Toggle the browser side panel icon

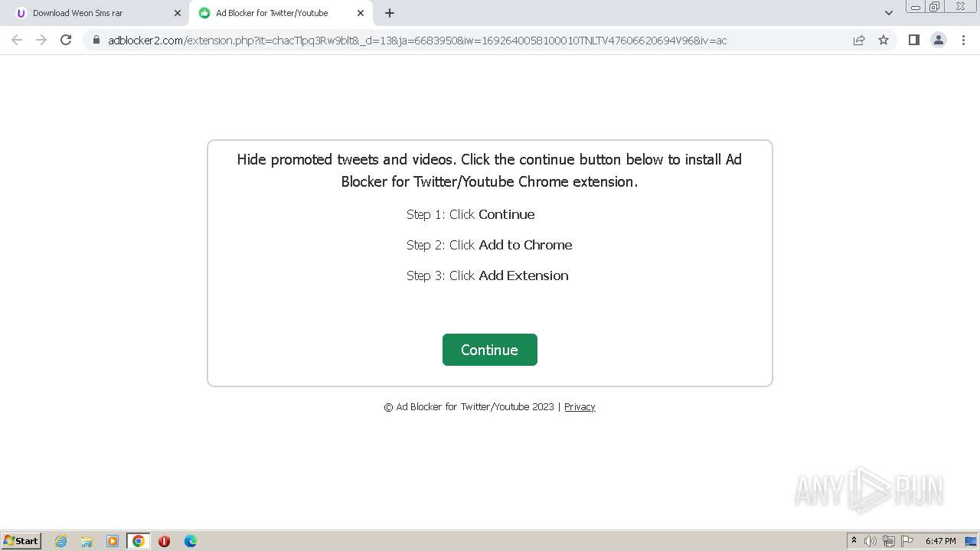click(x=914, y=40)
